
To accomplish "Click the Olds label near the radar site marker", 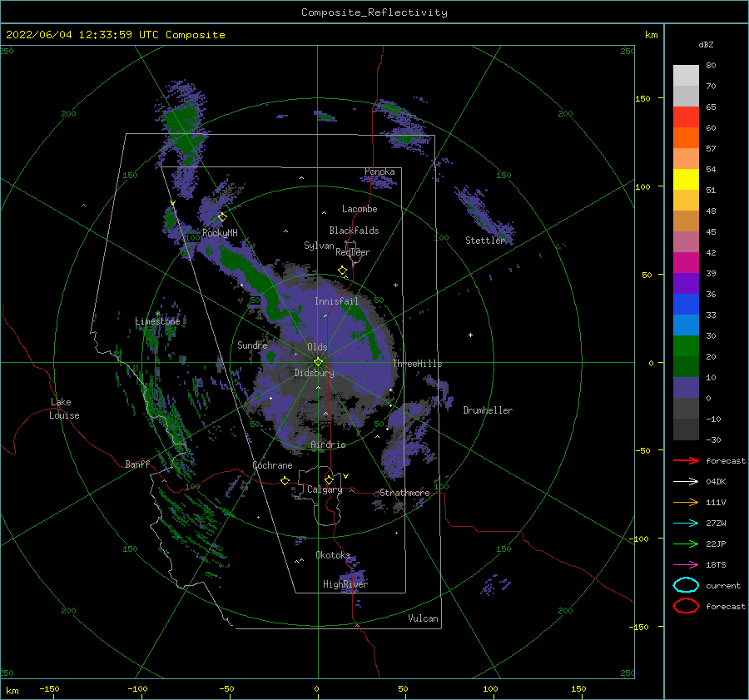I will 317,347.
